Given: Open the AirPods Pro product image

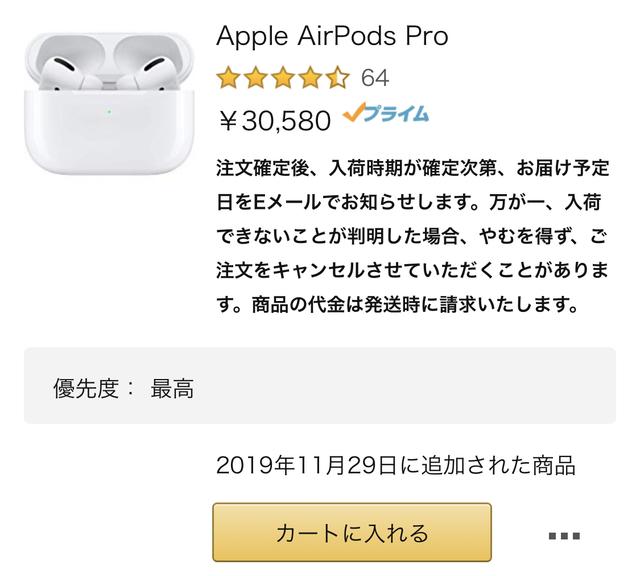Looking at the screenshot, I should click(x=109, y=104).
